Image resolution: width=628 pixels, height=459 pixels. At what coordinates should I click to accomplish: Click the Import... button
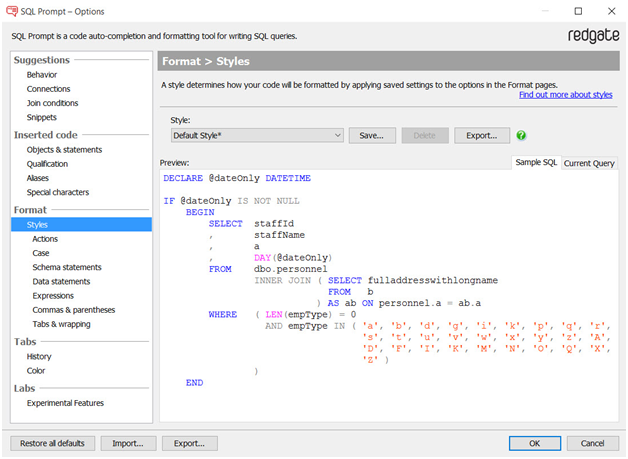click(128, 443)
